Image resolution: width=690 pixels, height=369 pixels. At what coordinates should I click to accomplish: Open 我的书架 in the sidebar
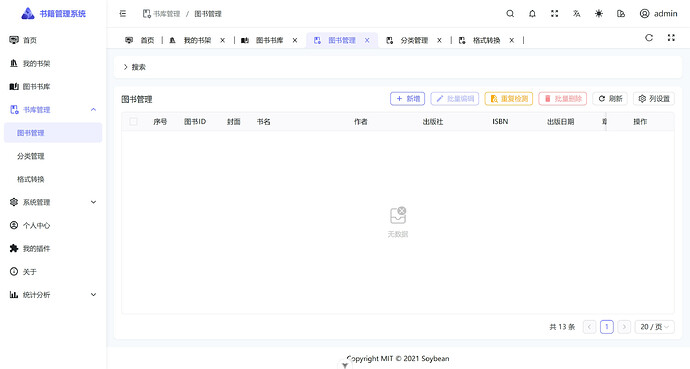pyautogui.click(x=53, y=63)
